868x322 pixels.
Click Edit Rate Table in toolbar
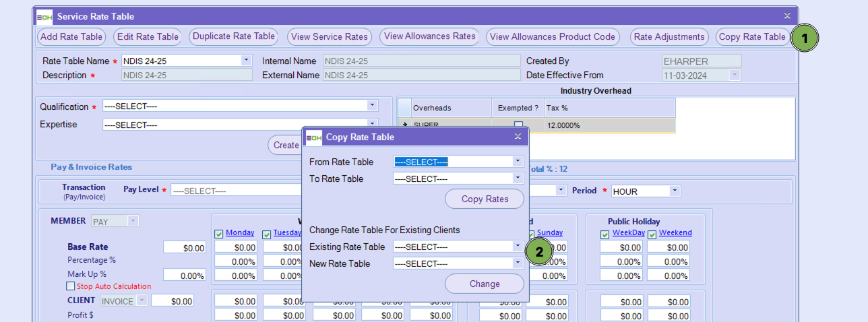147,37
